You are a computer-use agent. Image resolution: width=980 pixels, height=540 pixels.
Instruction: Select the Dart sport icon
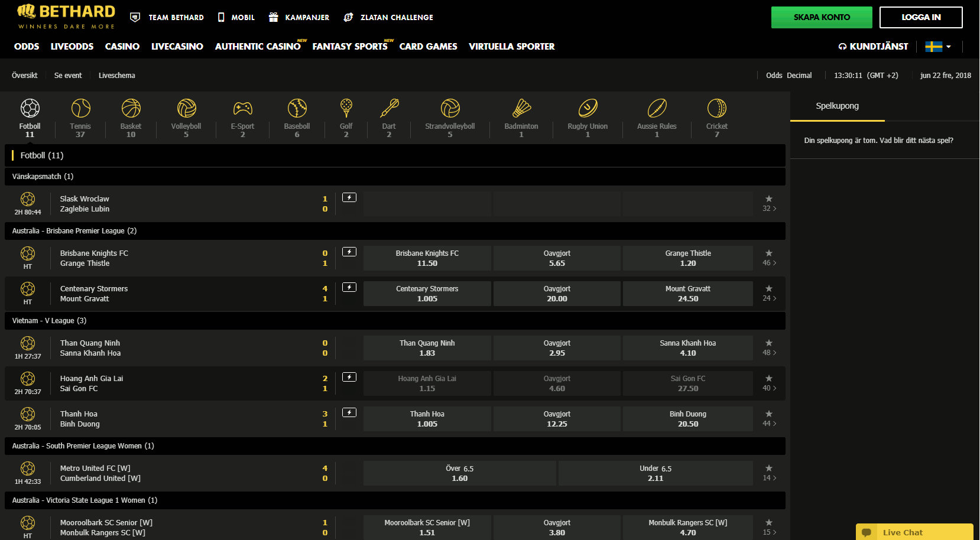[x=389, y=108]
